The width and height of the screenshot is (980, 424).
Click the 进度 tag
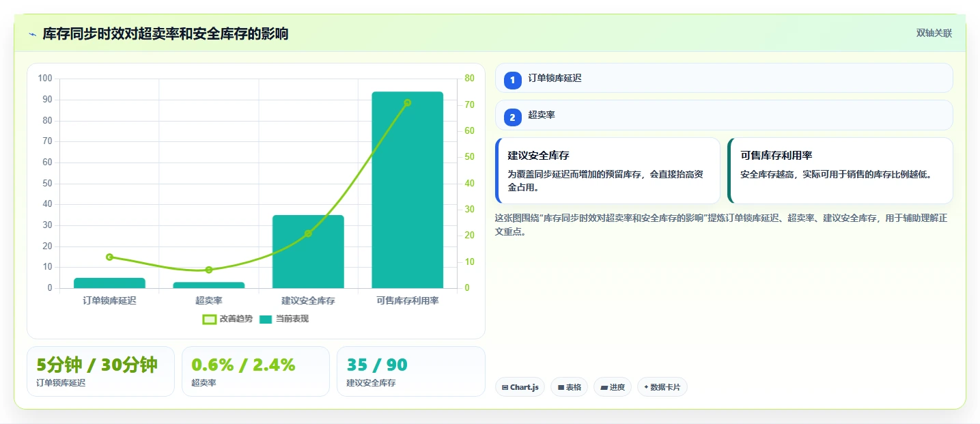pyautogui.click(x=613, y=387)
